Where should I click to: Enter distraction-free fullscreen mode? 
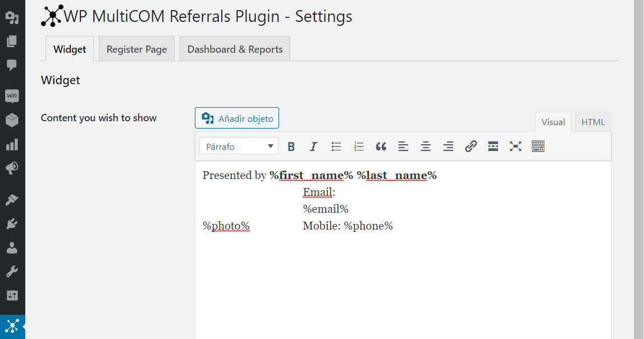515,146
